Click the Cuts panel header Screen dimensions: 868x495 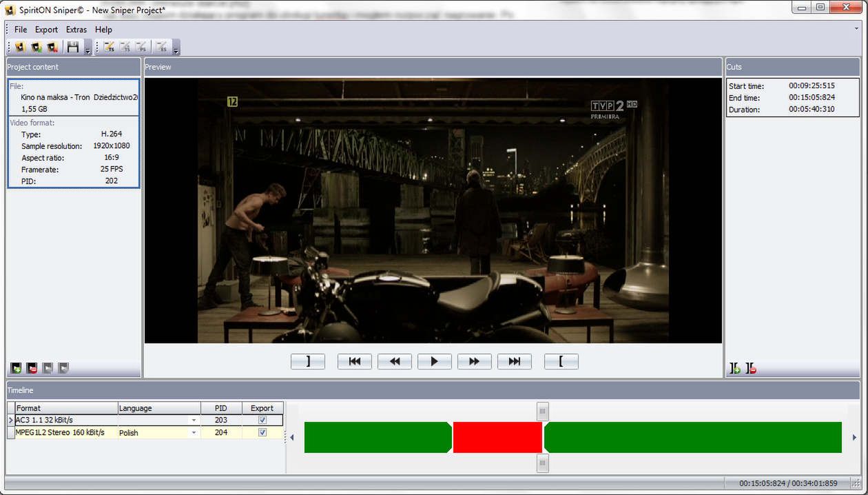point(792,67)
